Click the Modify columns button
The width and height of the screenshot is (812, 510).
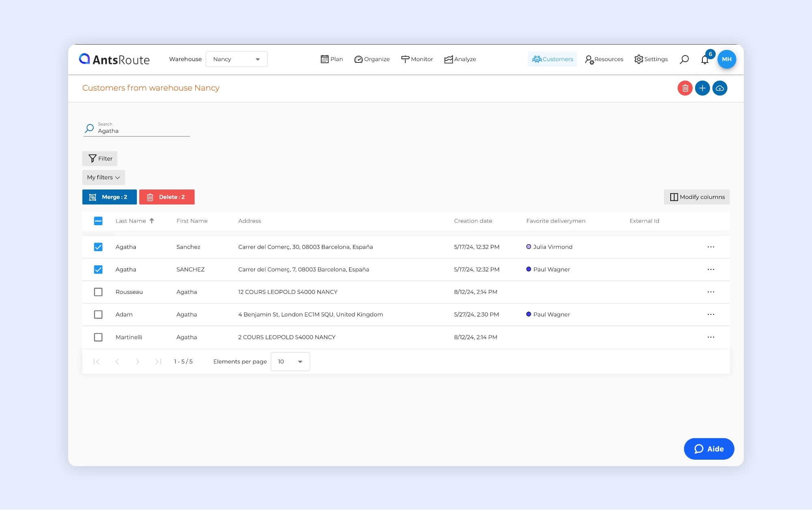tap(697, 197)
